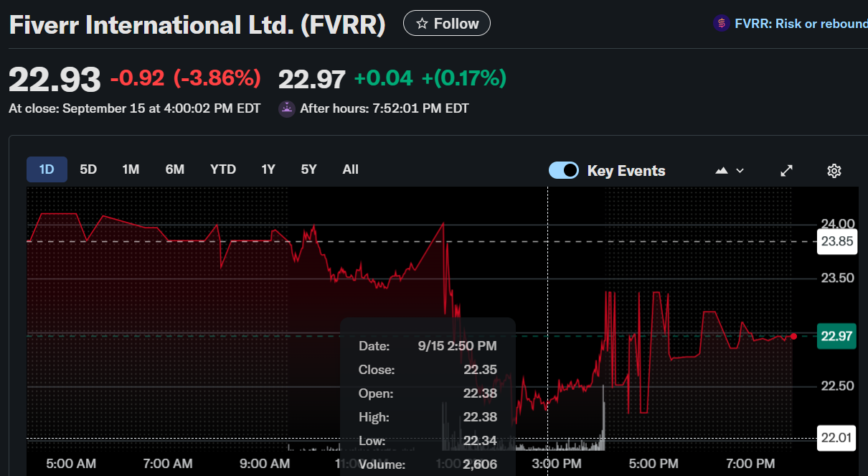
Task: Click the 5:00 AM axis label
Action: point(70,464)
